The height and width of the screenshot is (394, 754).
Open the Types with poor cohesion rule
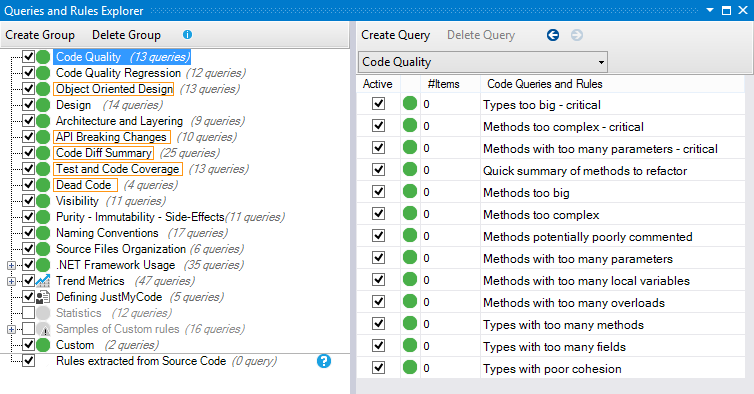tap(552, 369)
